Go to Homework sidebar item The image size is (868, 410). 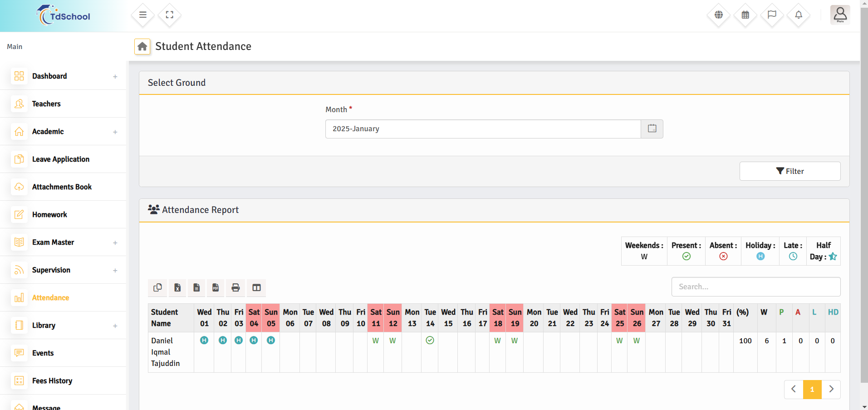(x=49, y=215)
